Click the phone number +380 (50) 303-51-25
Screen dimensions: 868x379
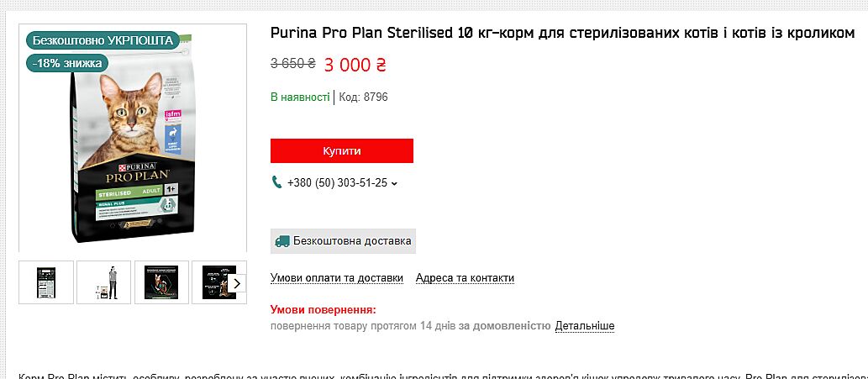point(337,182)
